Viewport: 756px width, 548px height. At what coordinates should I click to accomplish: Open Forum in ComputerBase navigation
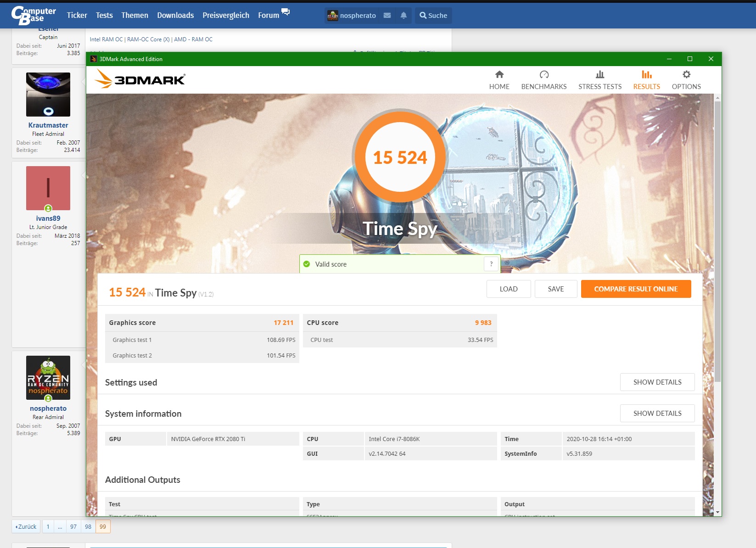coord(269,15)
